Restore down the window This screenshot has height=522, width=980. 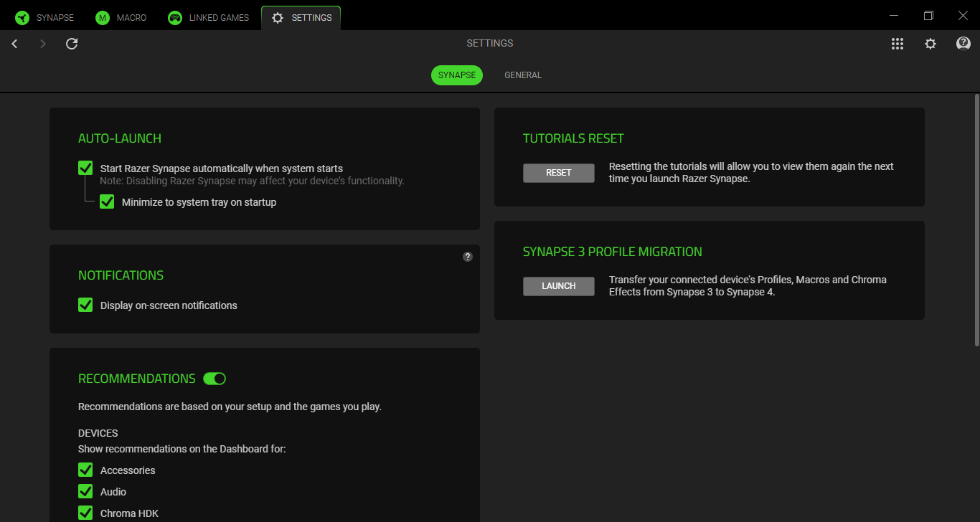point(928,15)
